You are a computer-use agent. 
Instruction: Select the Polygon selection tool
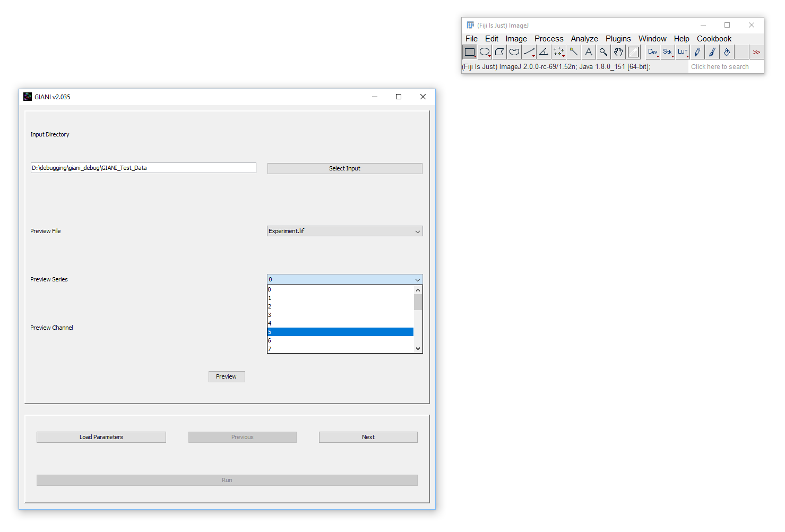point(499,52)
